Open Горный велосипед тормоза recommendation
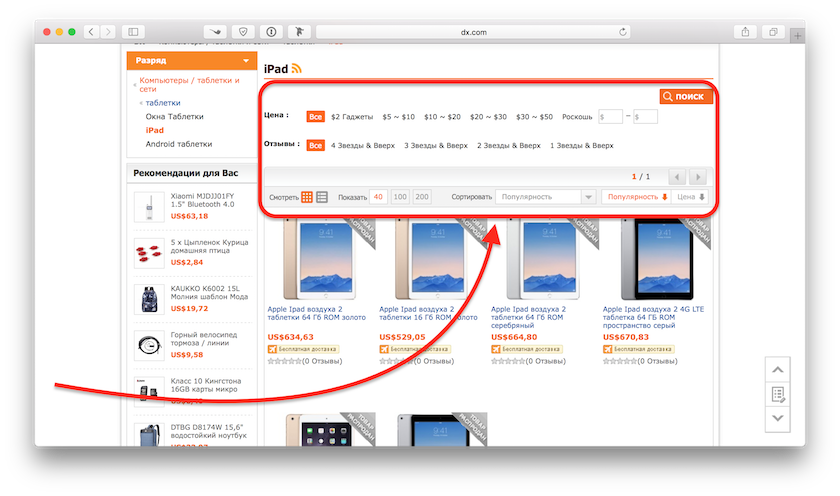840x496 pixels. (x=204, y=339)
